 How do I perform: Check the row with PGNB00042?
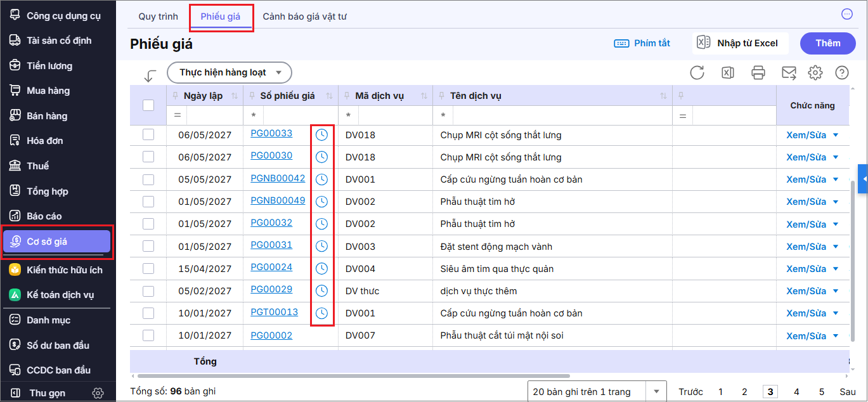148,179
